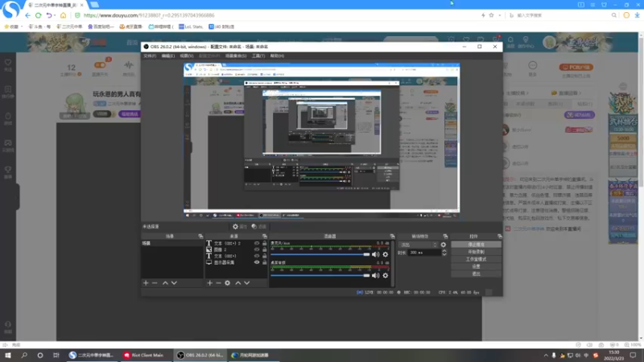The width and height of the screenshot is (644, 362).
Task: Click the browser download icon
Action: tap(637, 15)
